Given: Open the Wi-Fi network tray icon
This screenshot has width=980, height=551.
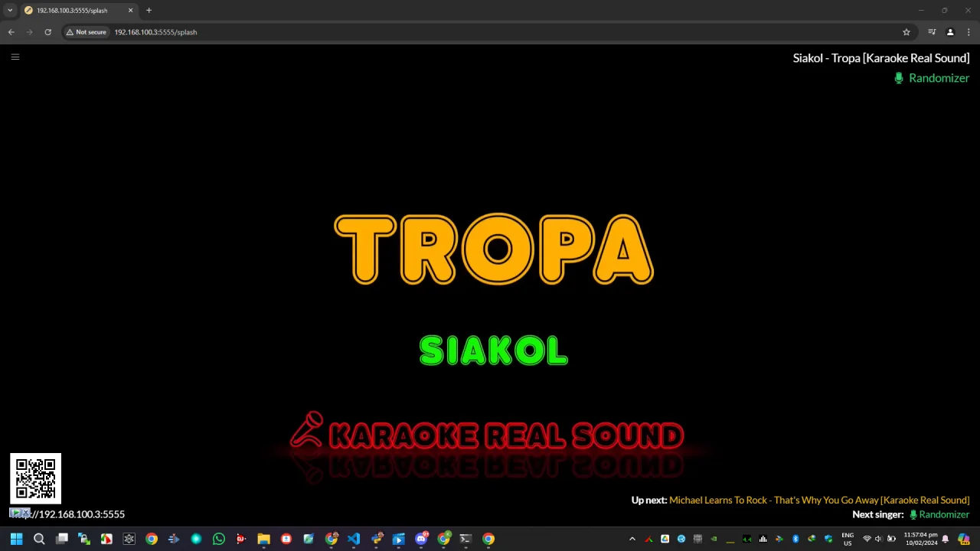Looking at the screenshot, I should (867, 540).
